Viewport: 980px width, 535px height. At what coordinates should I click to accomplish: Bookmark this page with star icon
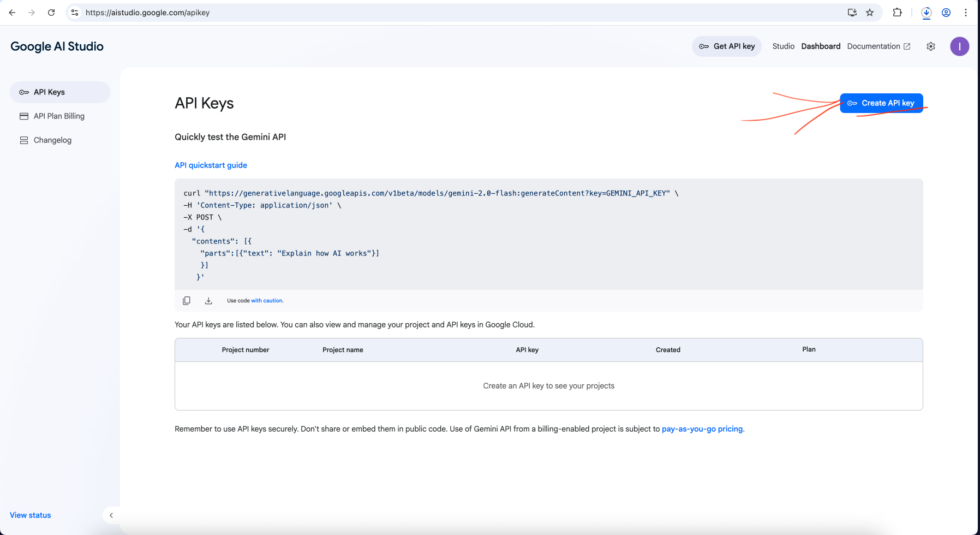870,13
